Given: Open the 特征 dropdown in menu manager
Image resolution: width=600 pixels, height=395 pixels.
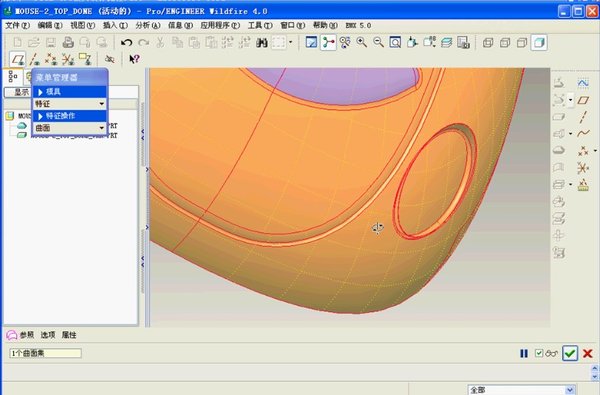Looking at the screenshot, I should pyautogui.click(x=70, y=104).
